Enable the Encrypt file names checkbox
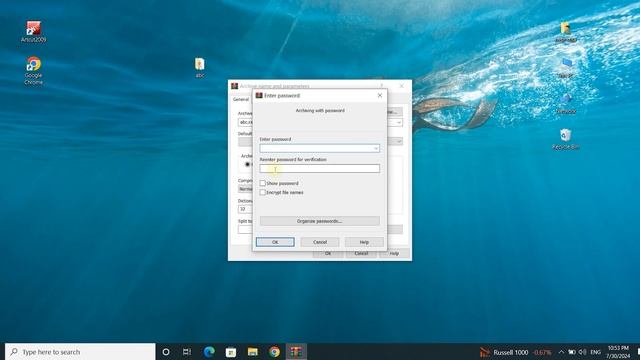 [x=262, y=192]
